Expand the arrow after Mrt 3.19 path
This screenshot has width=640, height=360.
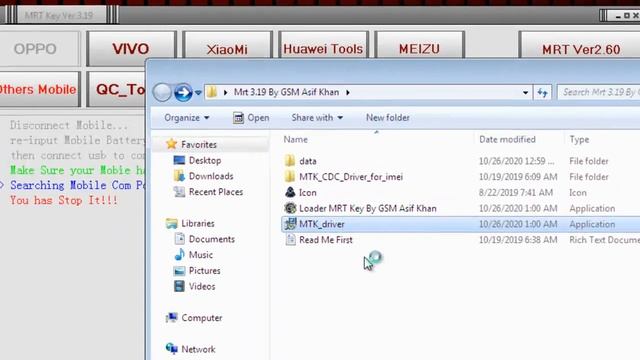[x=348, y=92]
